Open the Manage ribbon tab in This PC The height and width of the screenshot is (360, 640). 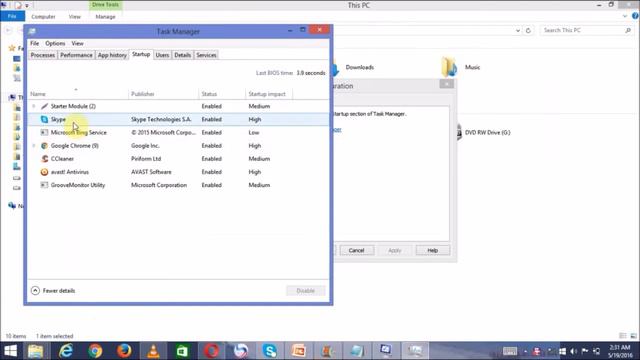105,17
